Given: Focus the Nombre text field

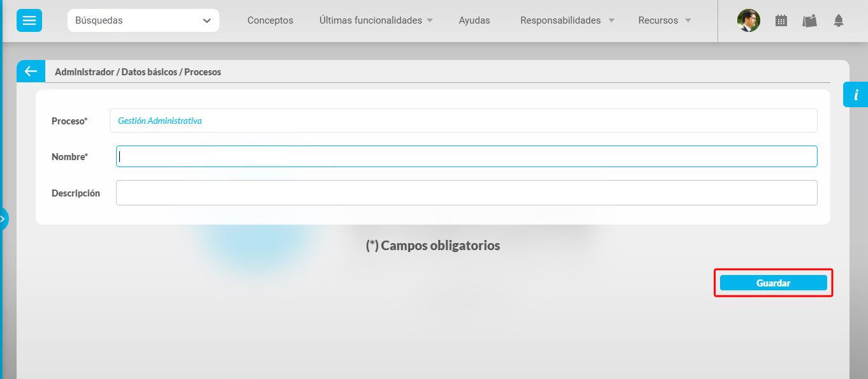Looking at the screenshot, I should [466, 156].
